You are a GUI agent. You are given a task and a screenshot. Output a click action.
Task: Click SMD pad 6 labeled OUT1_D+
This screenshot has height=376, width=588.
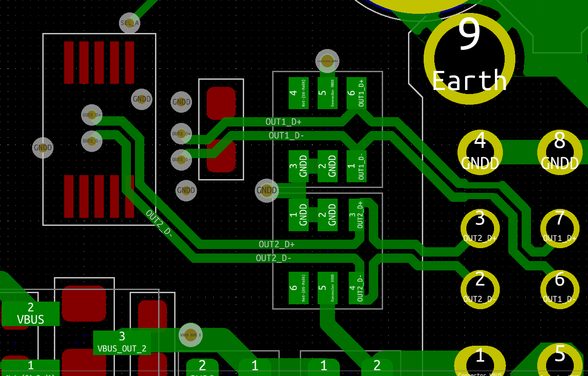click(356, 93)
